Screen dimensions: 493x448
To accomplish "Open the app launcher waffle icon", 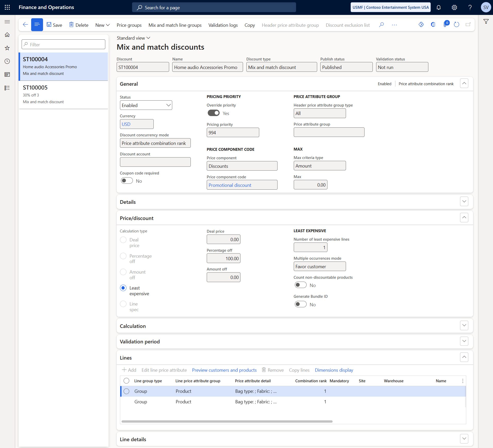I will 7,7.
